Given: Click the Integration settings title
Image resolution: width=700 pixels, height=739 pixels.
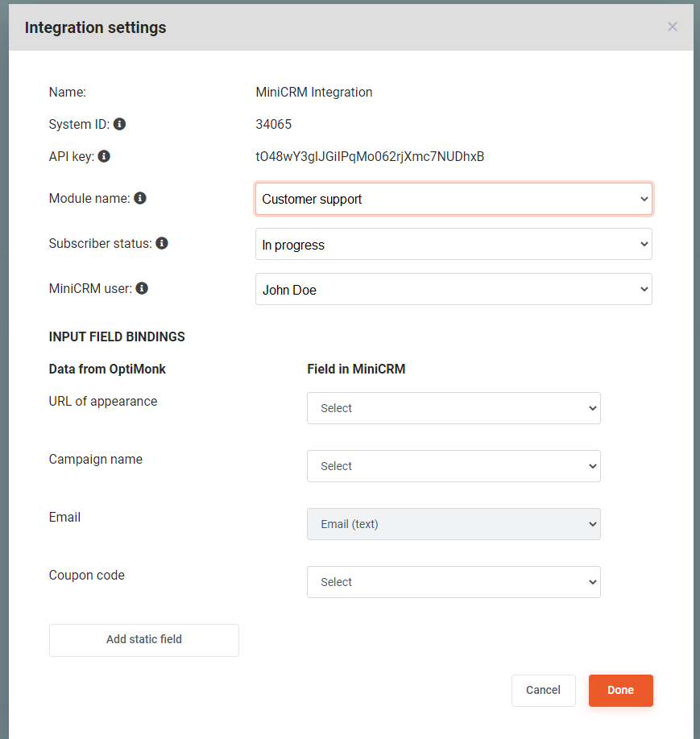Looking at the screenshot, I should pos(95,28).
